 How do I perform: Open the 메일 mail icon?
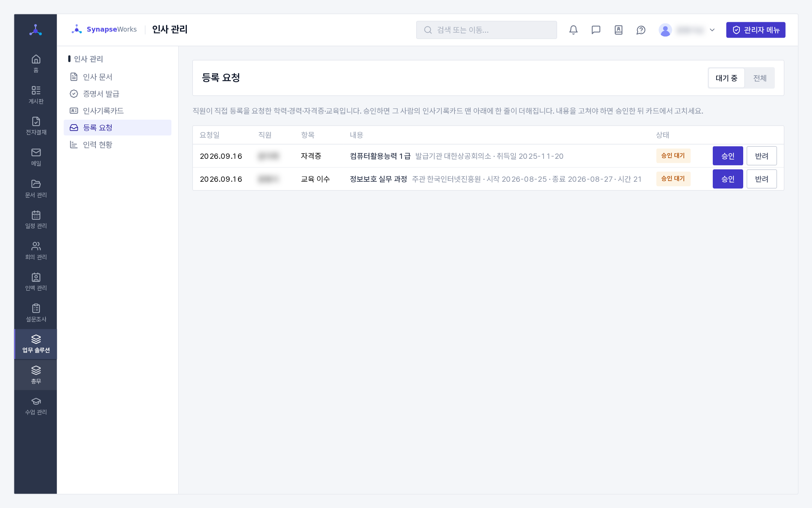36,157
